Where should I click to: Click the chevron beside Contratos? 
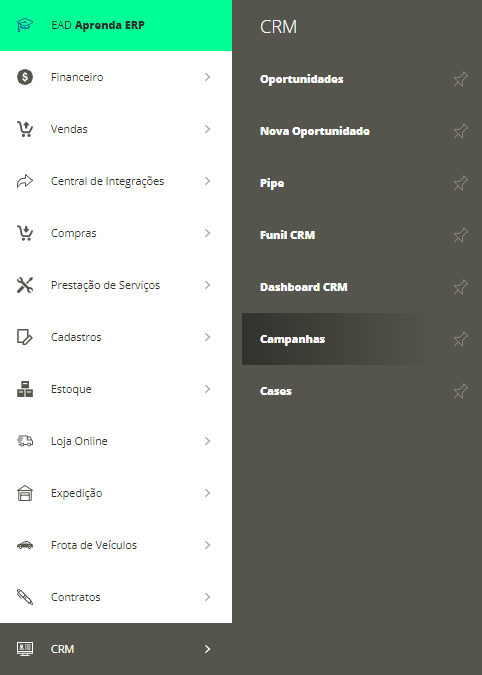(207, 597)
